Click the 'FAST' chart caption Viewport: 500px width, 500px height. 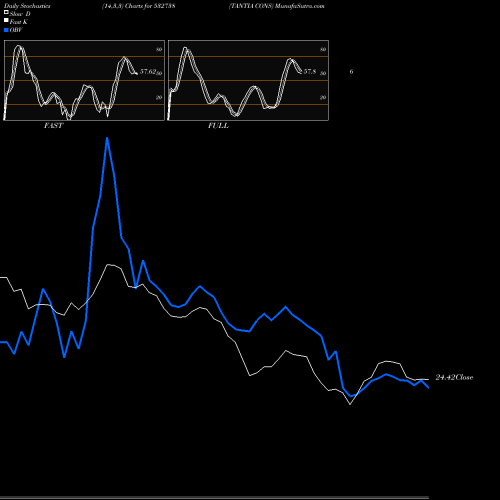tap(53, 126)
